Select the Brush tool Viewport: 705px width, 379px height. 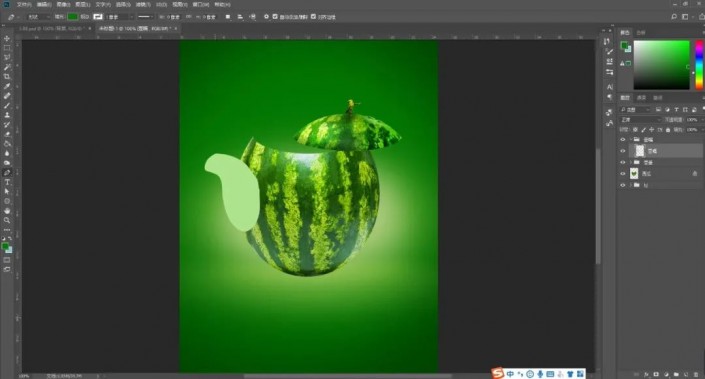(x=7, y=105)
